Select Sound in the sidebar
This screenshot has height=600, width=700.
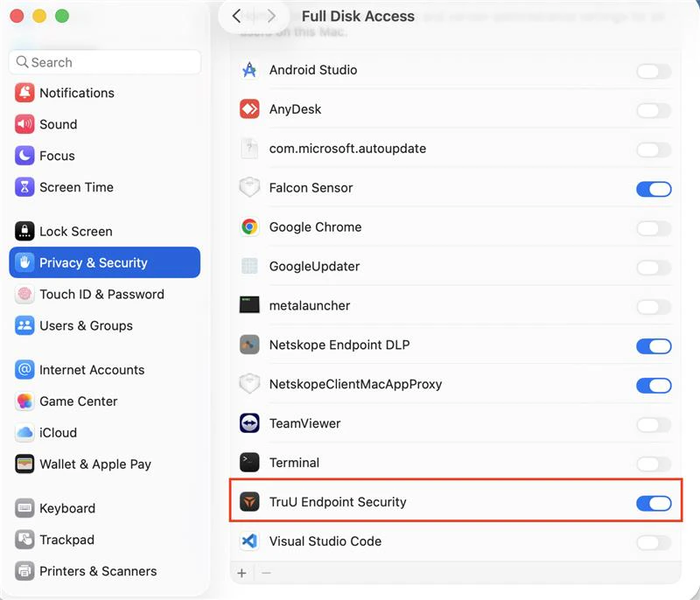tap(104, 124)
